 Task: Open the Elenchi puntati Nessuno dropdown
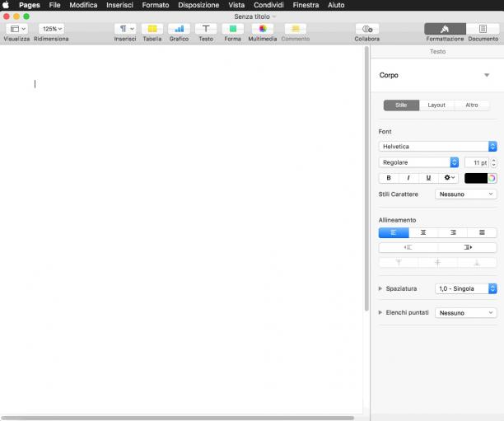(x=466, y=313)
